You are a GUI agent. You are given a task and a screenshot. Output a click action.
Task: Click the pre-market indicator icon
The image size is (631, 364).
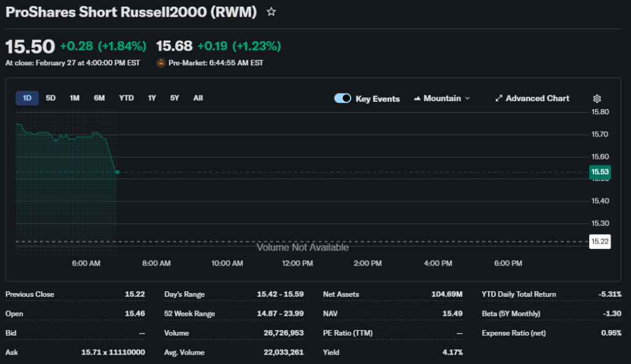point(161,63)
